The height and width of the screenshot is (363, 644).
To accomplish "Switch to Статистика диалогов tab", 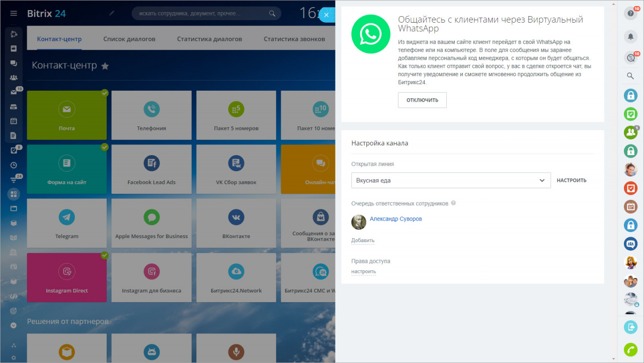I will [209, 39].
